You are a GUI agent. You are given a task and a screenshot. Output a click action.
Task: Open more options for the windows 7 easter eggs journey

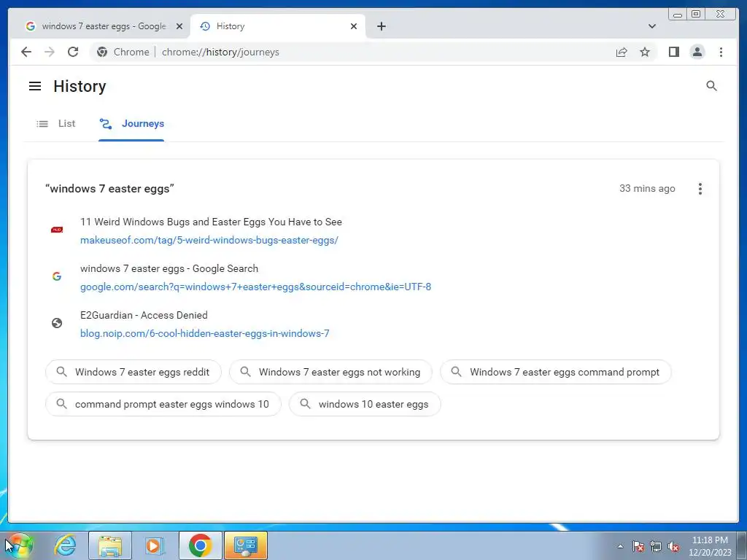coord(700,189)
